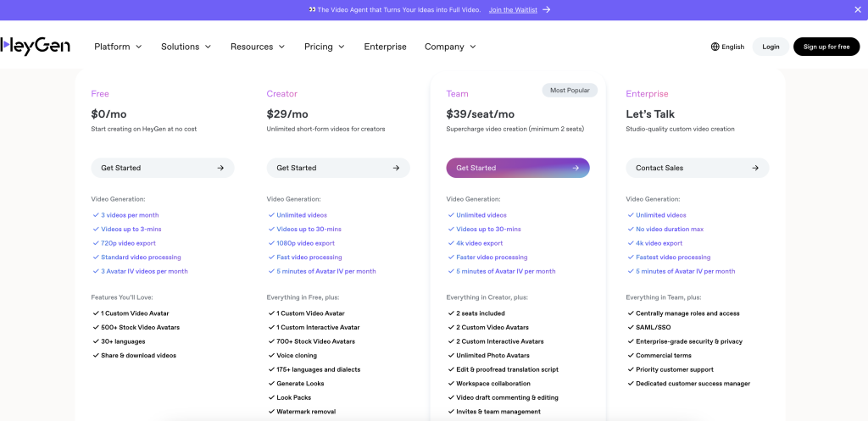
Task: Click 'Voice cloning' feature
Action: (297, 356)
